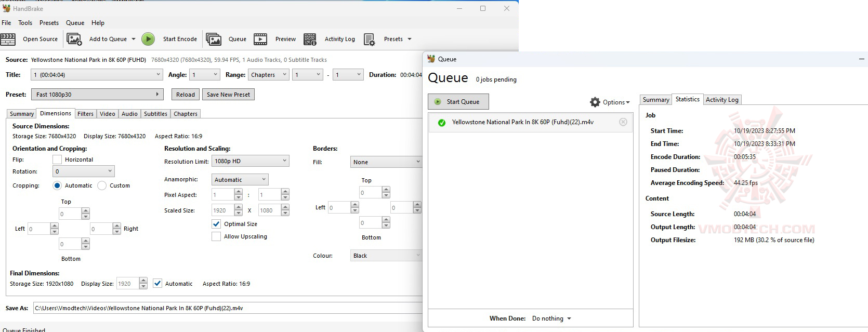
Task: Increase the cropping Left value stepper
Action: point(55,226)
